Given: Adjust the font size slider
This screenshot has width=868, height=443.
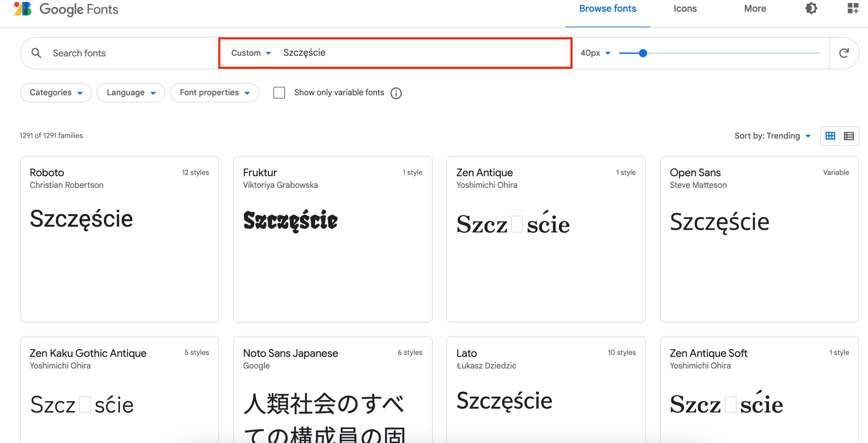Looking at the screenshot, I should tap(643, 53).
